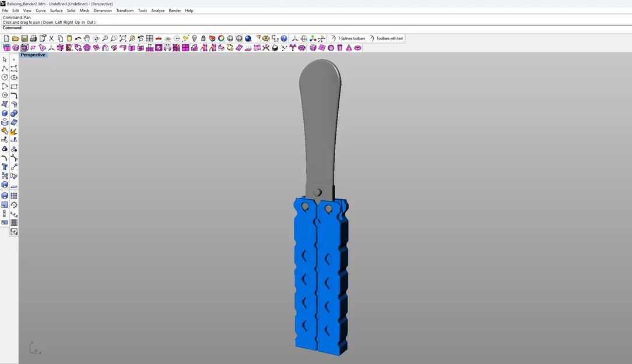Select the Rectangle tool in sidebar

coord(14,86)
